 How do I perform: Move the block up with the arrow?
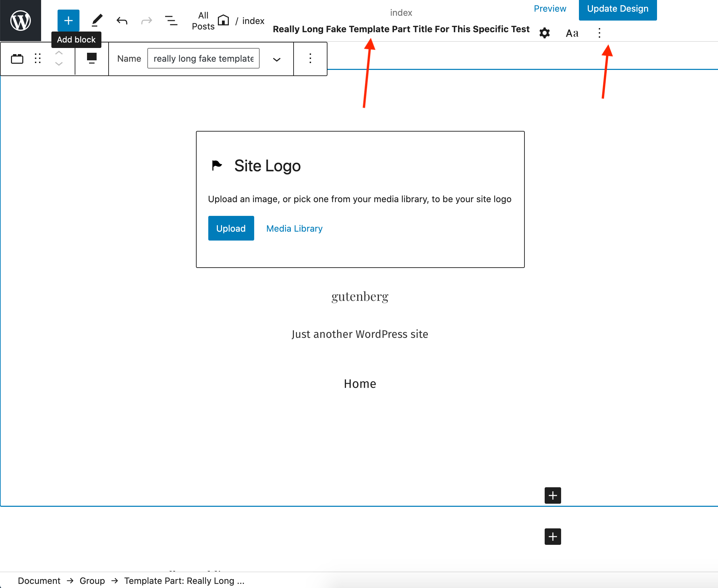point(59,53)
